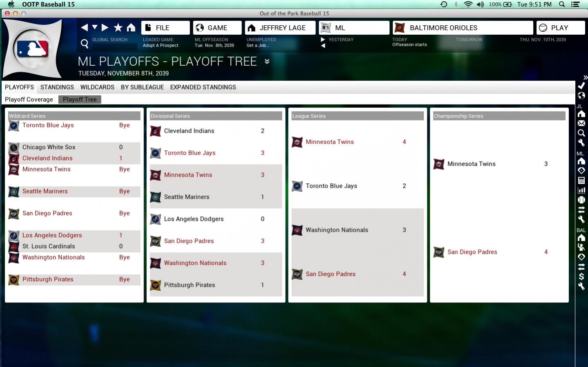The width and height of the screenshot is (588, 367).
Task: Click the MLB league logo
Action: pyautogui.click(x=32, y=49)
